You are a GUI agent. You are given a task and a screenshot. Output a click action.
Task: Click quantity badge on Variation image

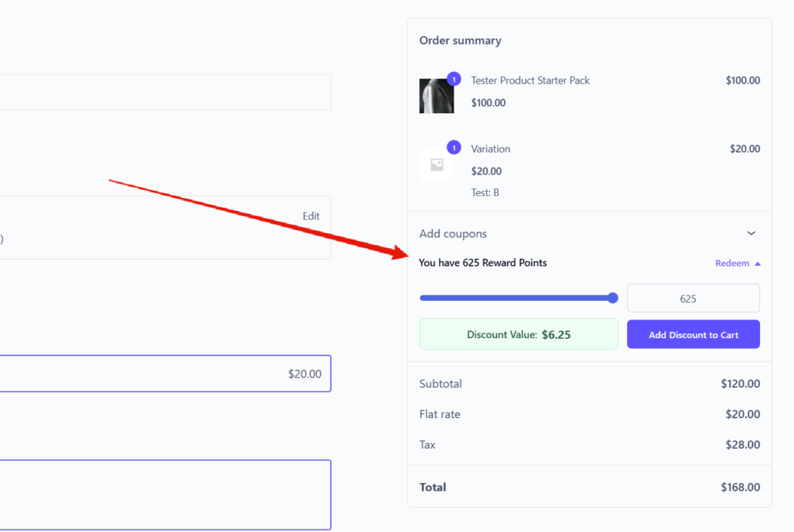click(x=454, y=147)
